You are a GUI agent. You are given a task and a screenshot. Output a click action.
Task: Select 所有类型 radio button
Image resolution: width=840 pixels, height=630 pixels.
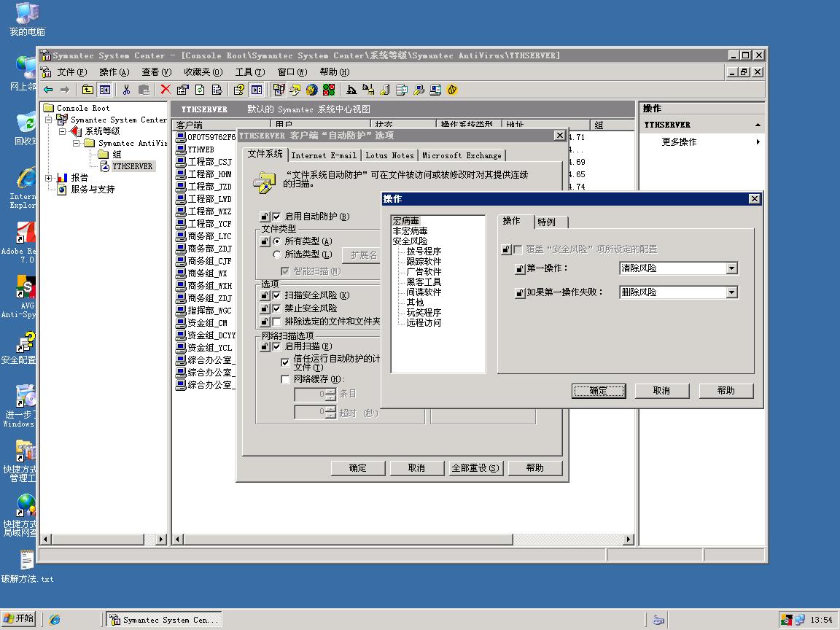[276, 241]
